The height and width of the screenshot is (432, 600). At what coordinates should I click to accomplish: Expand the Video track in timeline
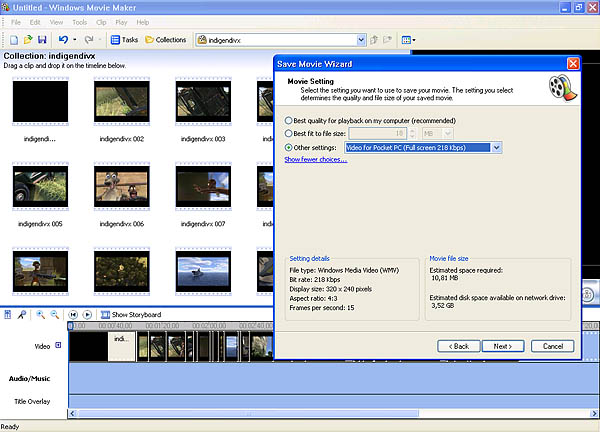coord(58,345)
